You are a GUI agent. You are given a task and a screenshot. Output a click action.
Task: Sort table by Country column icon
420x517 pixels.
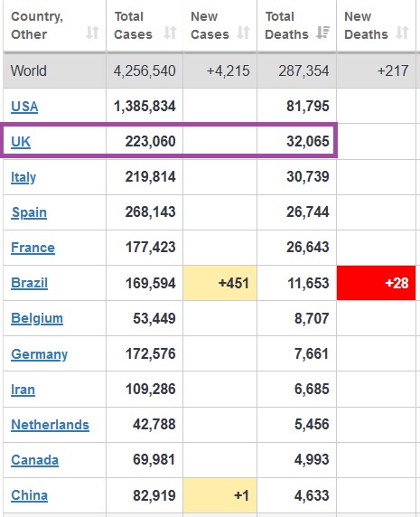tap(92, 33)
